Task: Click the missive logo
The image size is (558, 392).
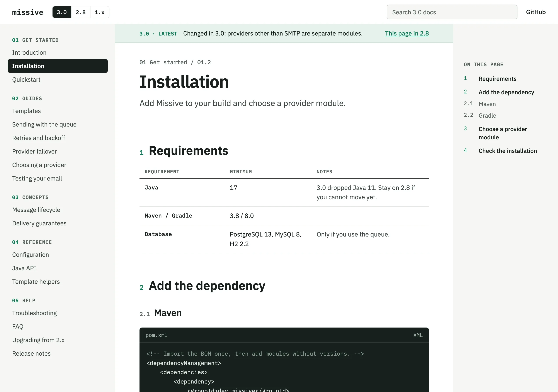Action: pyautogui.click(x=28, y=12)
